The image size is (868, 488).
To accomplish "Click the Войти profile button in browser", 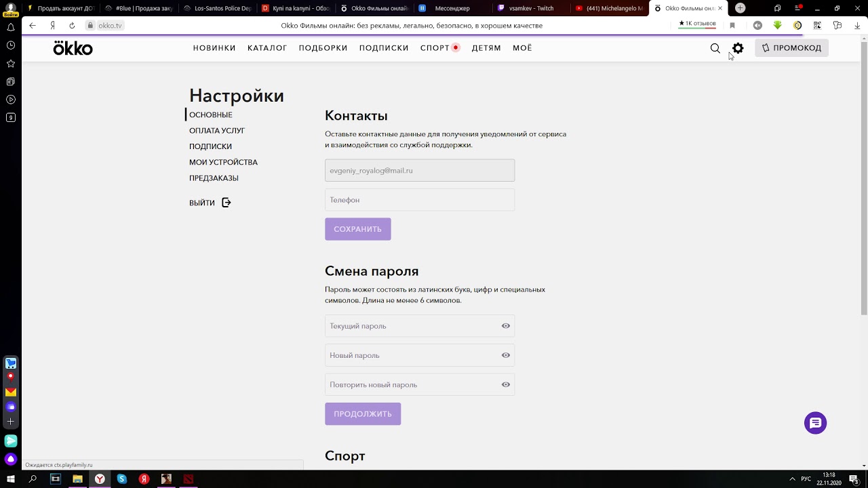I will (10, 8).
